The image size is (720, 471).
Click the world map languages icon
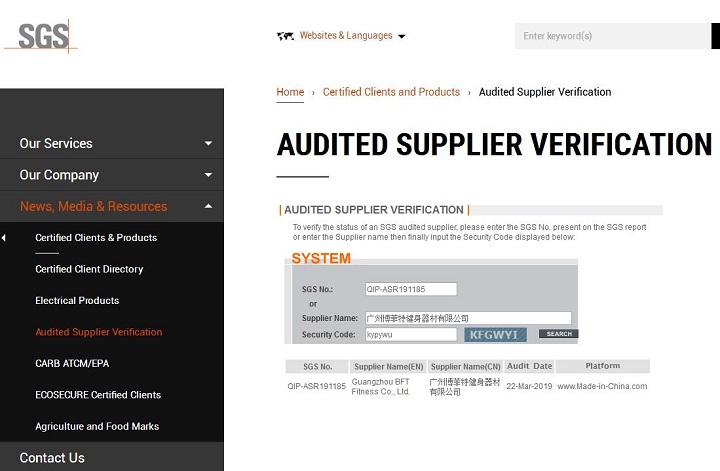click(285, 36)
